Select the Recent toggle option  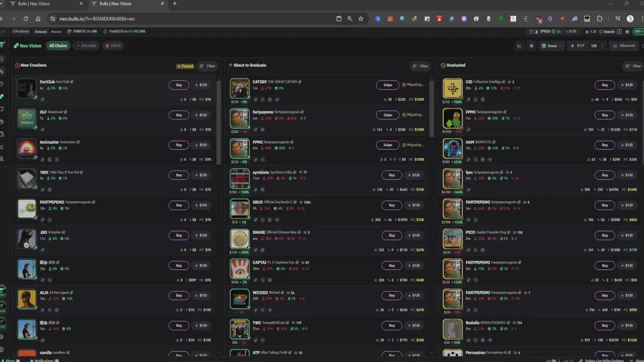56,31
